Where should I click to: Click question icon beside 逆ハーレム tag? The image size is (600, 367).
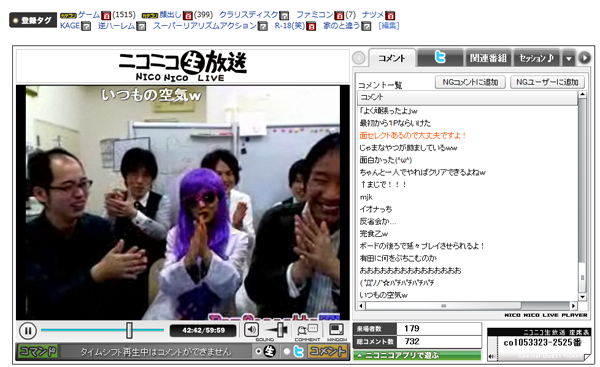(141, 26)
